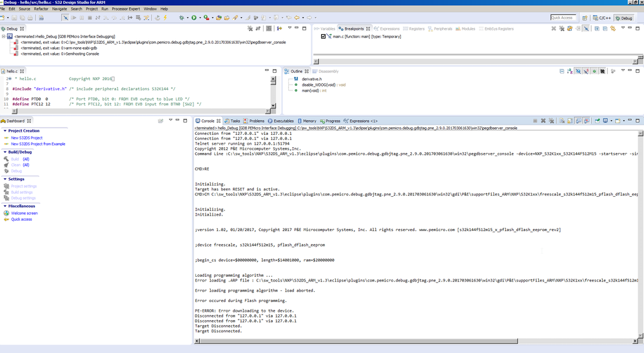644x353 pixels.
Task: Select the Semihosting Console terminated entry
Action: 60,54
